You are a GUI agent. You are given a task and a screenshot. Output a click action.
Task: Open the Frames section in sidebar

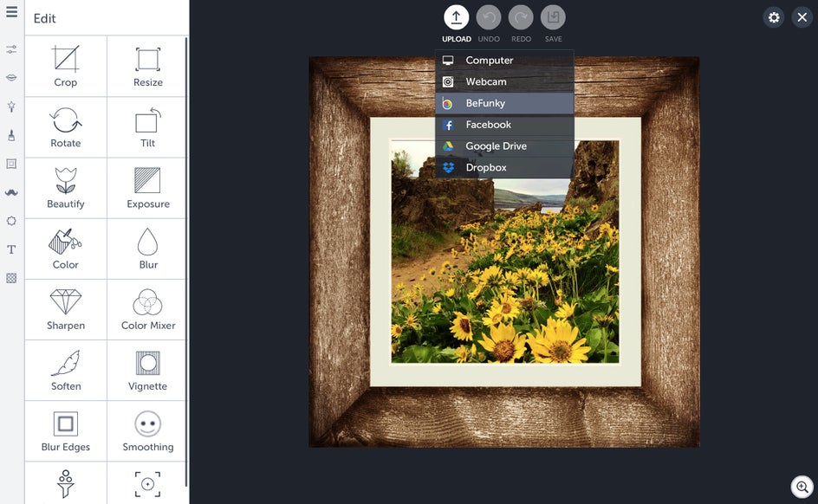coord(11,164)
